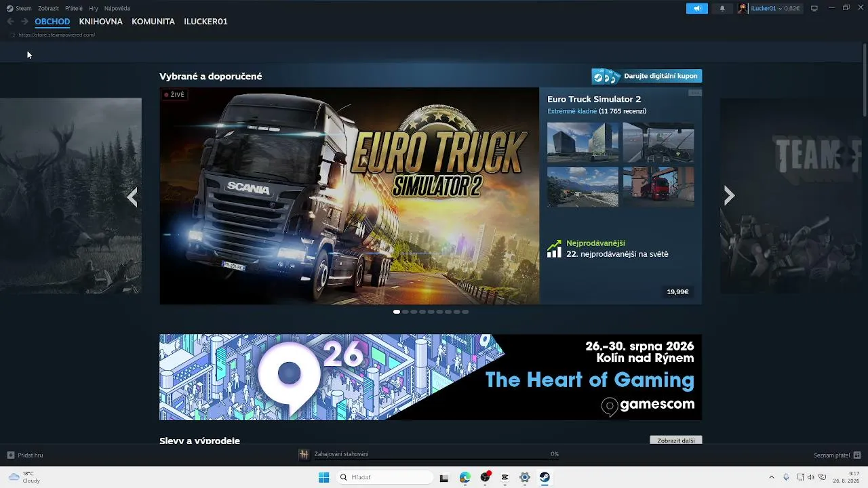
Task: Open the Přátelé menu
Action: 74,8
